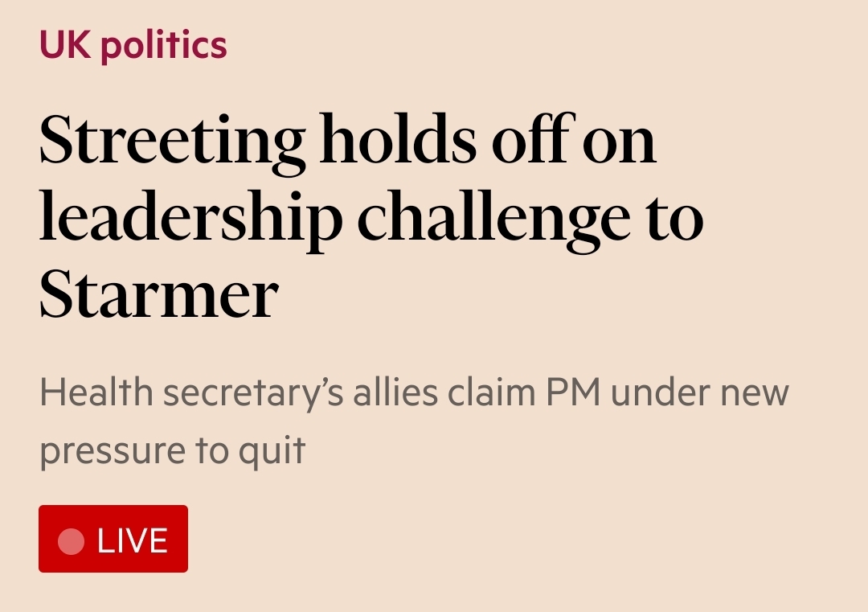Viewport: 868px width, 612px height.
Task: Select the Health secretary's allies subheading
Action: click(414, 421)
